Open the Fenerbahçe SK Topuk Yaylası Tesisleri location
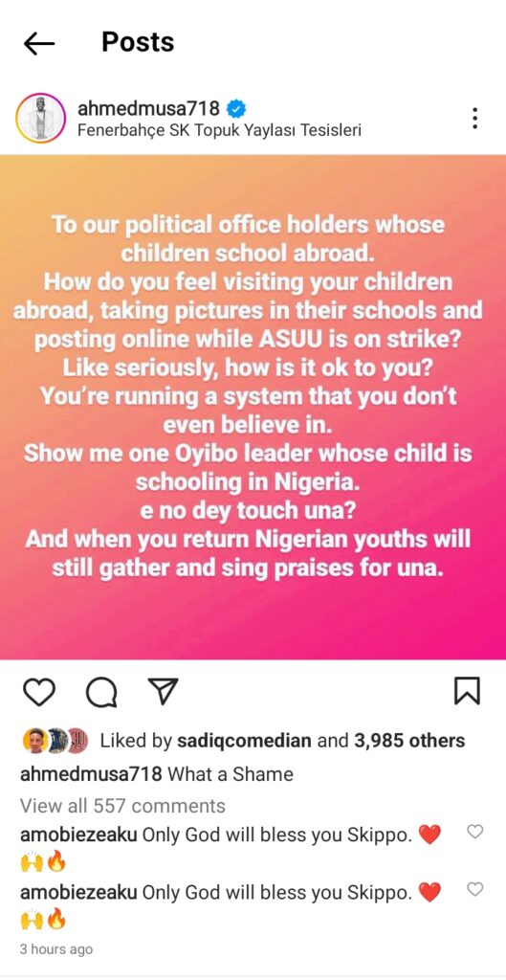This screenshot has width=506, height=980. click(219, 131)
